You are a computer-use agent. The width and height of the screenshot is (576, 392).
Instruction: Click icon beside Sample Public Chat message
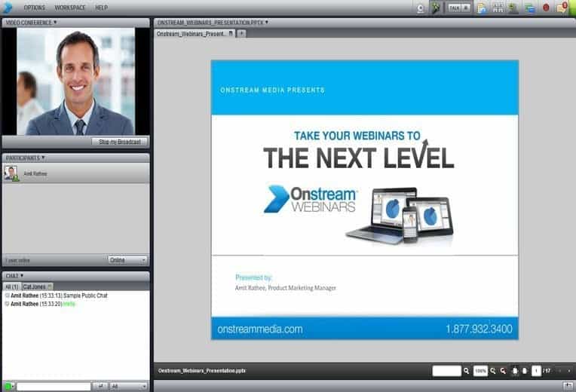coord(7,296)
